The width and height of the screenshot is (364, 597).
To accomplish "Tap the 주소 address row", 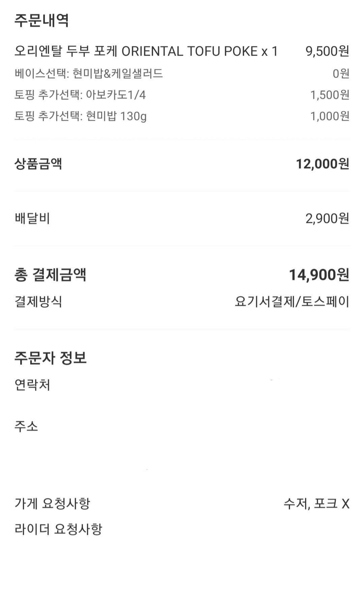I will [26, 427].
